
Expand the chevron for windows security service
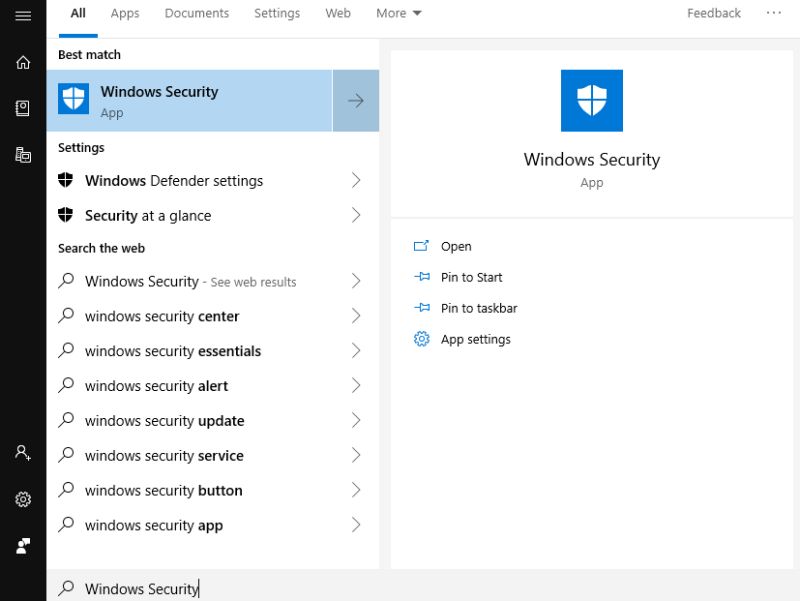(x=356, y=455)
